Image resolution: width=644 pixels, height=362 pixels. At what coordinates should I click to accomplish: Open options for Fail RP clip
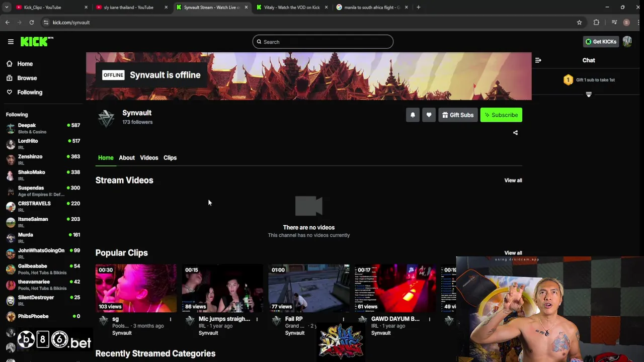click(343, 319)
